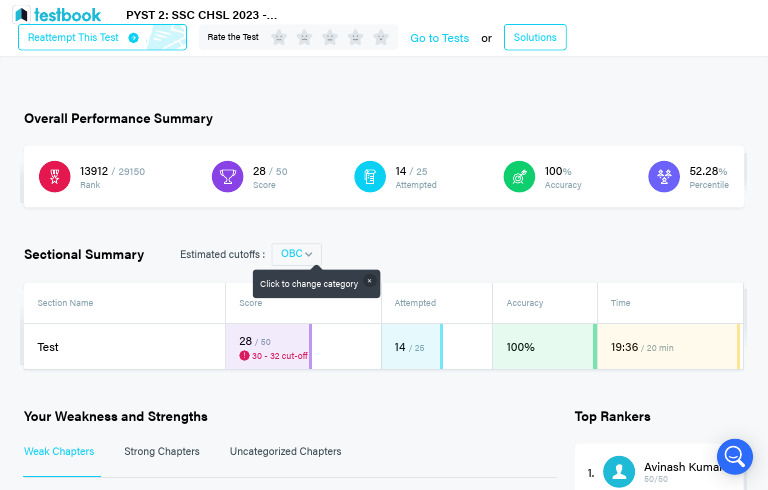The image size is (768, 490).
Task: Open the blue search magnifier button
Action: click(x=735, y=457)
